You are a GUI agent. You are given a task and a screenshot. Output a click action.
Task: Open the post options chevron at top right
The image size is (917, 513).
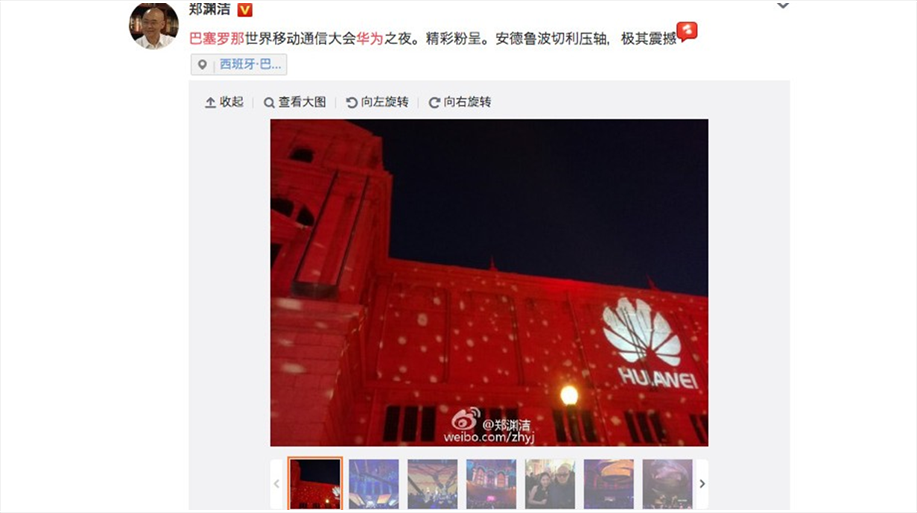coord(782,6)
